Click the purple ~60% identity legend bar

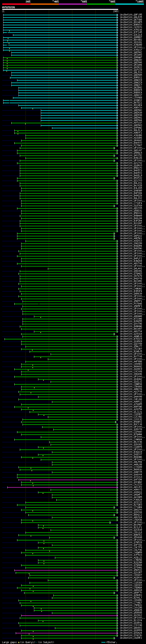[x=73, y=4]
